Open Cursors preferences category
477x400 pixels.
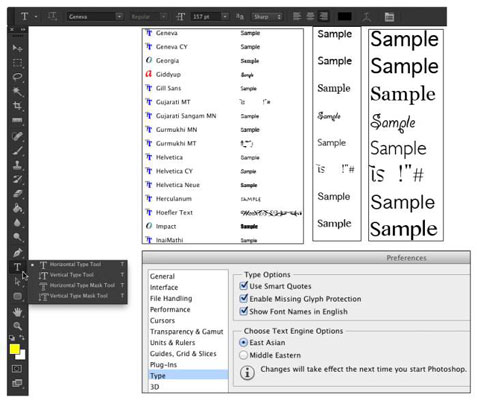point(162,320)
